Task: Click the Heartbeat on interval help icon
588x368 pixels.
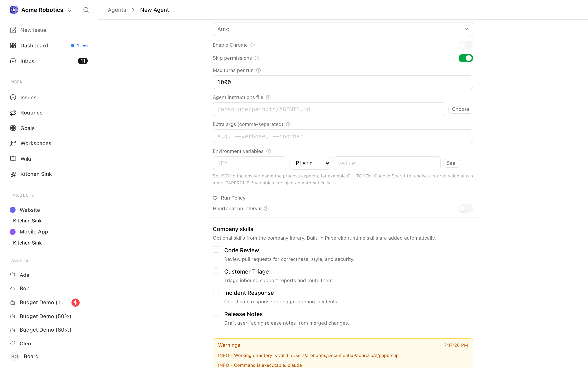Action: 266,209
